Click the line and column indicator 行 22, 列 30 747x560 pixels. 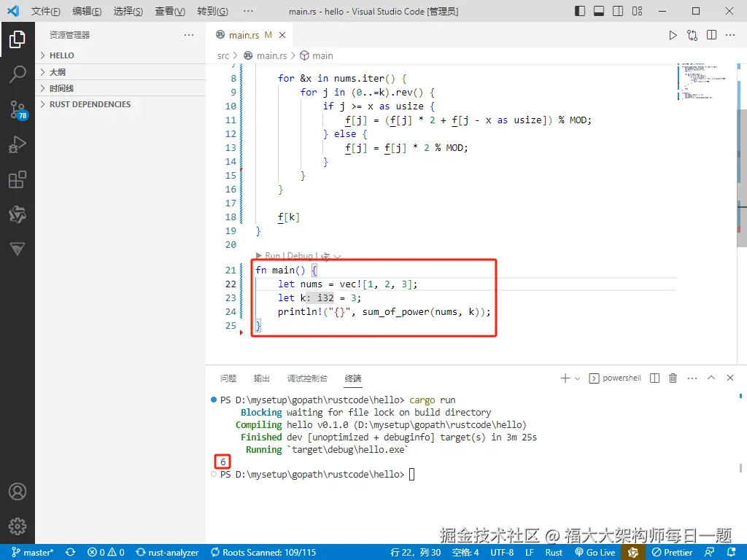[415, 553]
